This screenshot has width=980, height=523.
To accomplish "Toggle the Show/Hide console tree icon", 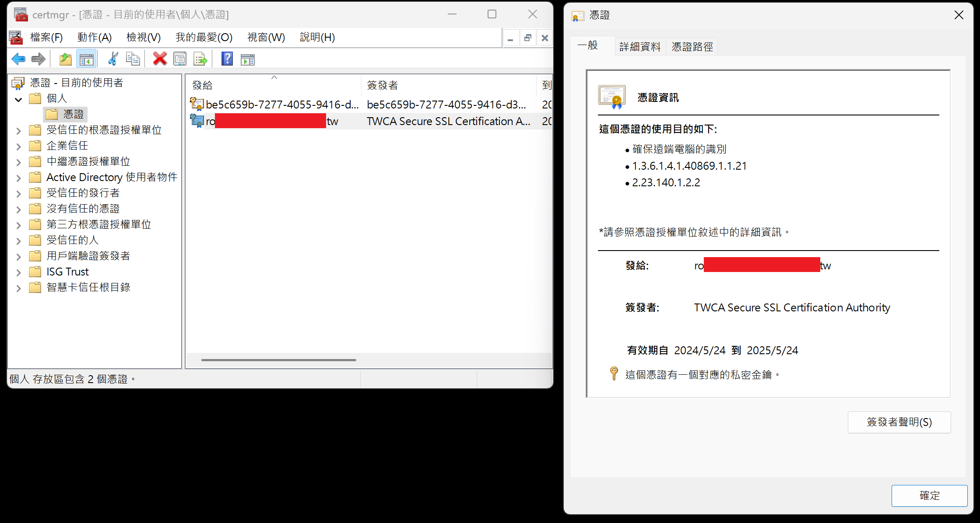I will coord(86,59).
